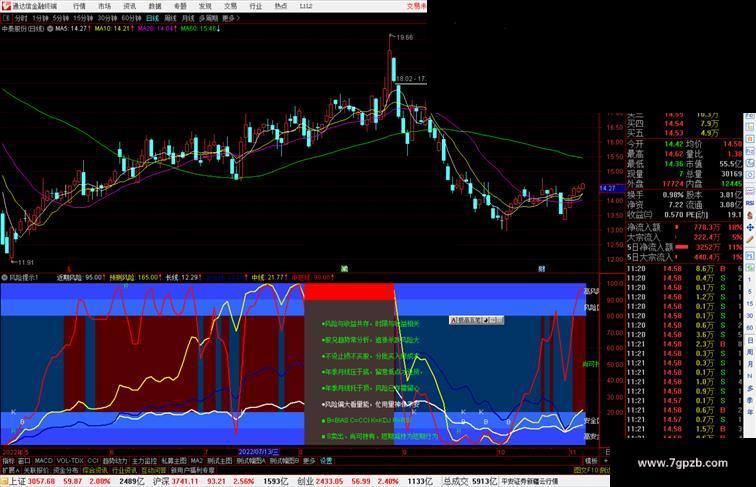756x487 pixels.
Task: Open the 数据 menu
Action: coord(155,6)
